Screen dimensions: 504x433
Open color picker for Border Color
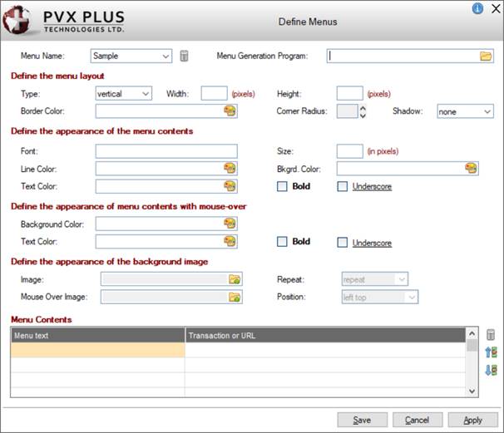[230, 111]
